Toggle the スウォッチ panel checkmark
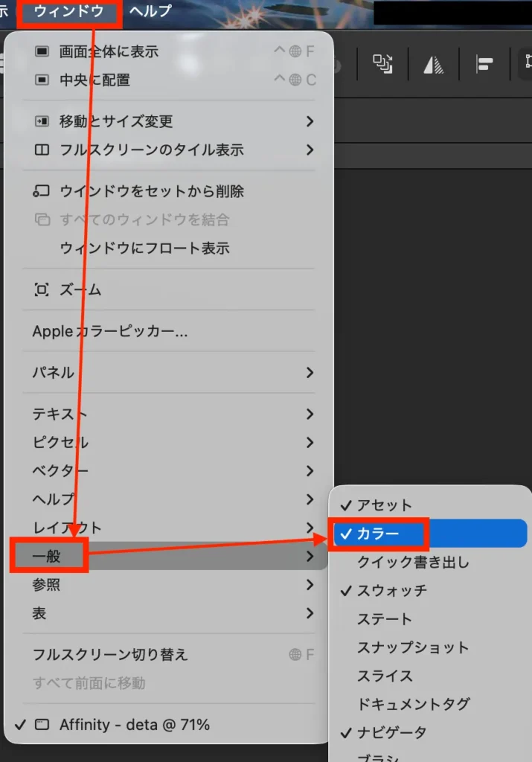Viewport: 532px width, 762px height. (x=431, y=590)
